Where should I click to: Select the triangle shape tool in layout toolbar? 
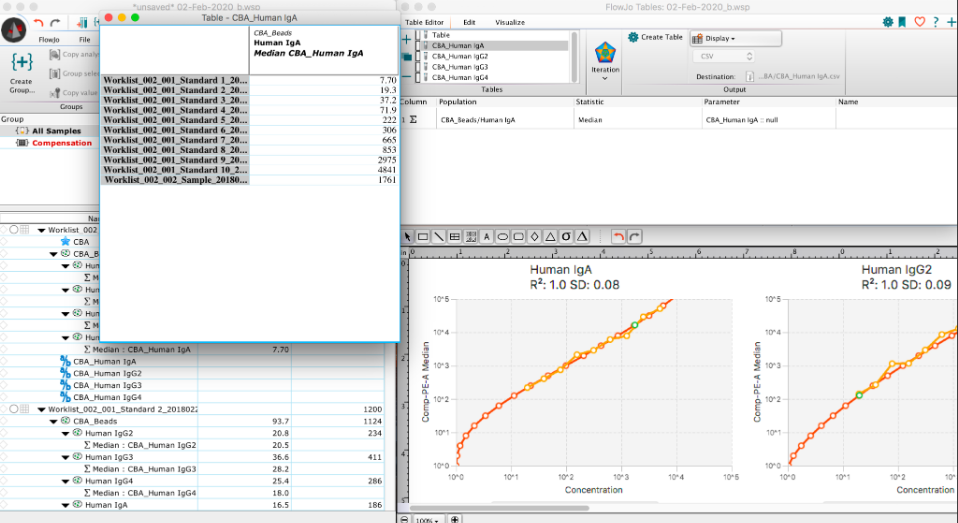pos(550,236)
